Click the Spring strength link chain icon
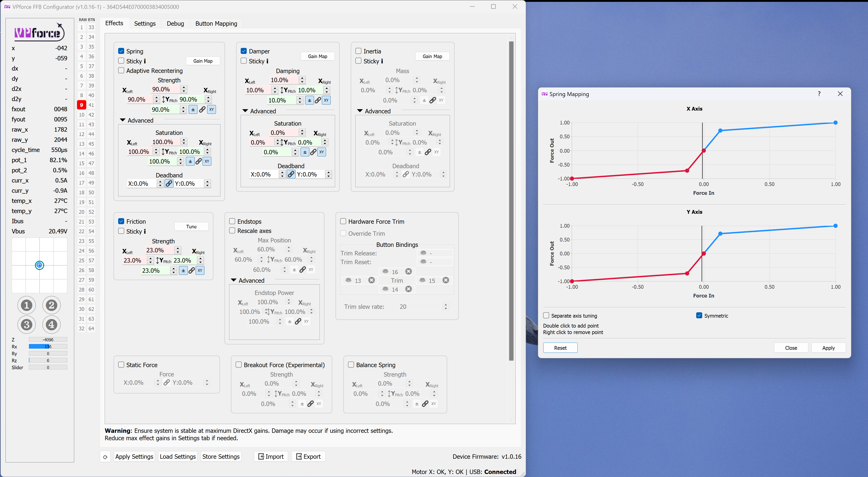 point(202,110)
